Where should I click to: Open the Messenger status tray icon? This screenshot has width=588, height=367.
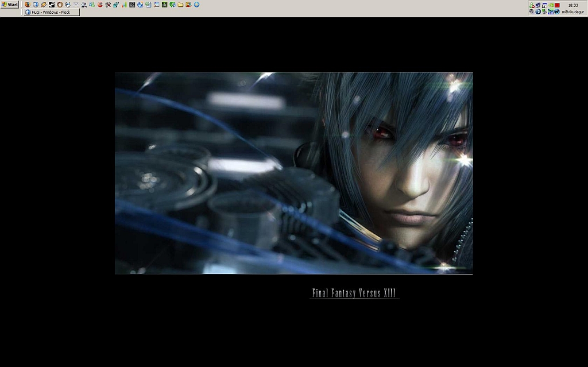click(x=532, y=5)
